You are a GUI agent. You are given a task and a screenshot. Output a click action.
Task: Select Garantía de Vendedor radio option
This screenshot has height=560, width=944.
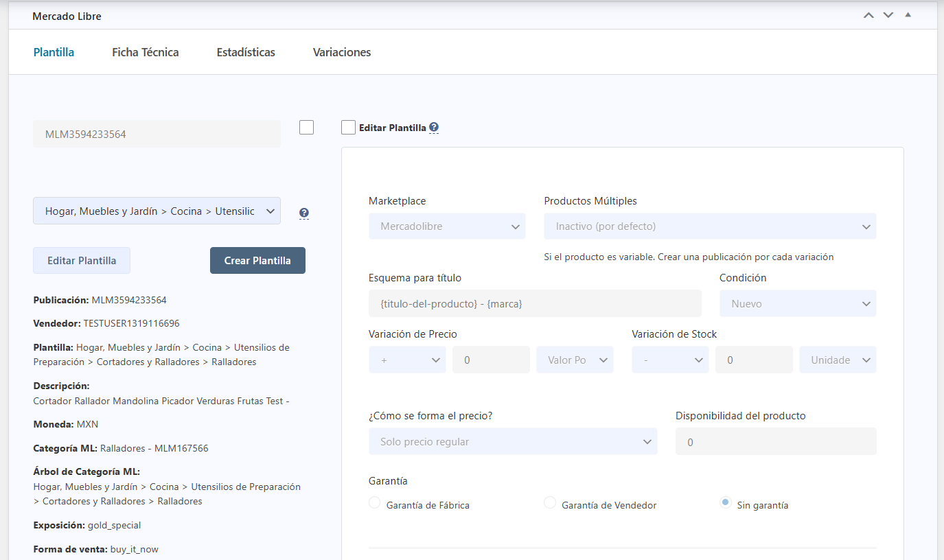click(550, 503)
